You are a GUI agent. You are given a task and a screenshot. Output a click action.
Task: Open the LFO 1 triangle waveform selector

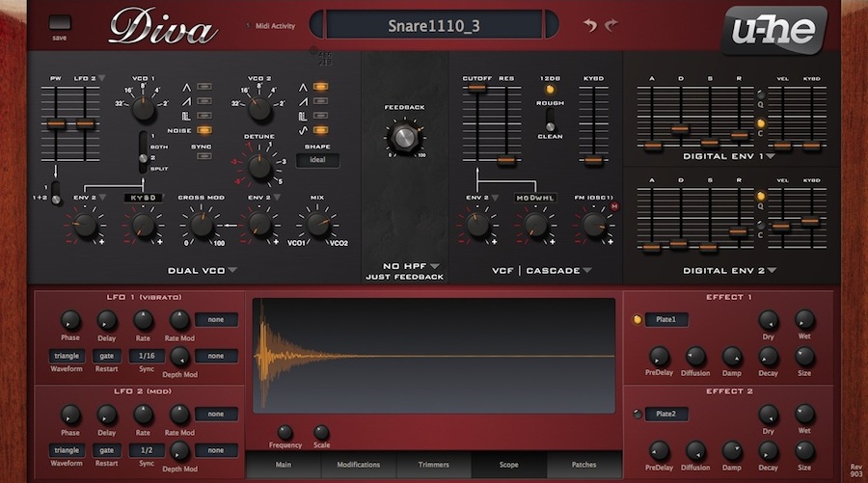pos(67,356)
